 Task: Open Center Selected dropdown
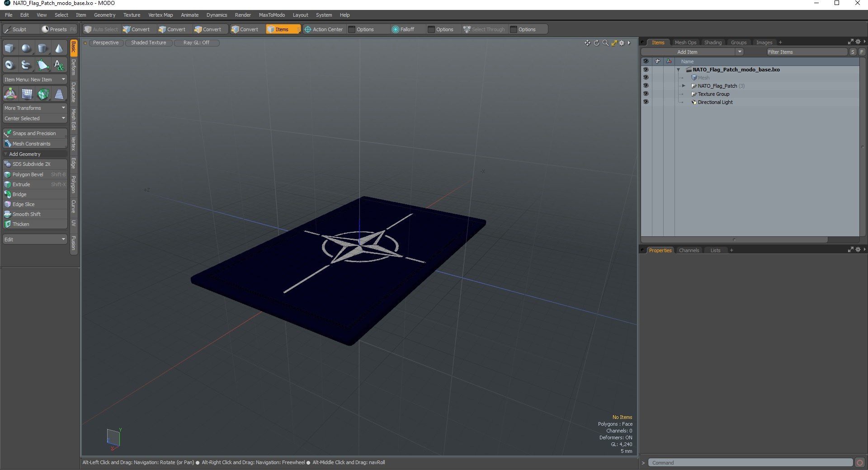pos(35,118)
